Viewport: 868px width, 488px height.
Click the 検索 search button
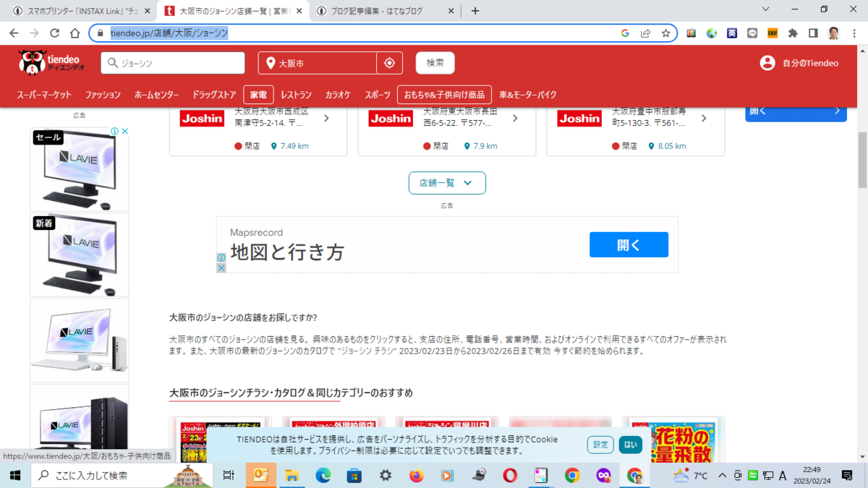435,63
